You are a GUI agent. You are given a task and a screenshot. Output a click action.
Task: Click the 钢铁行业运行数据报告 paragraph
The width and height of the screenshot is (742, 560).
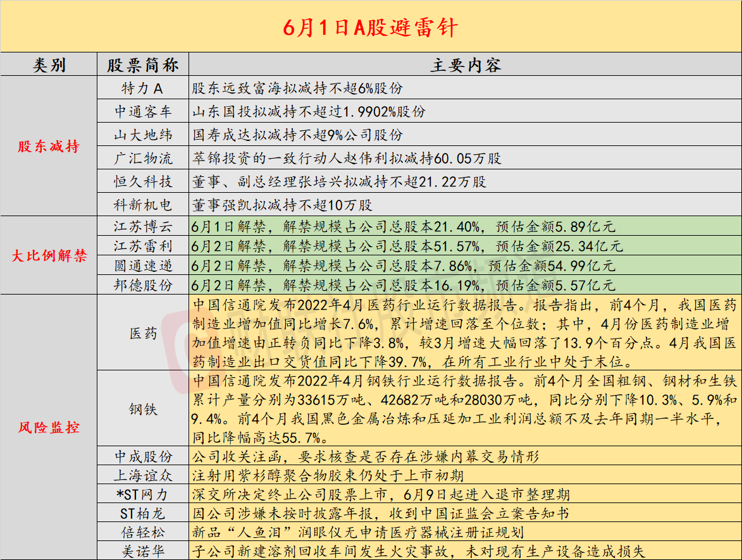click(465, 409)
